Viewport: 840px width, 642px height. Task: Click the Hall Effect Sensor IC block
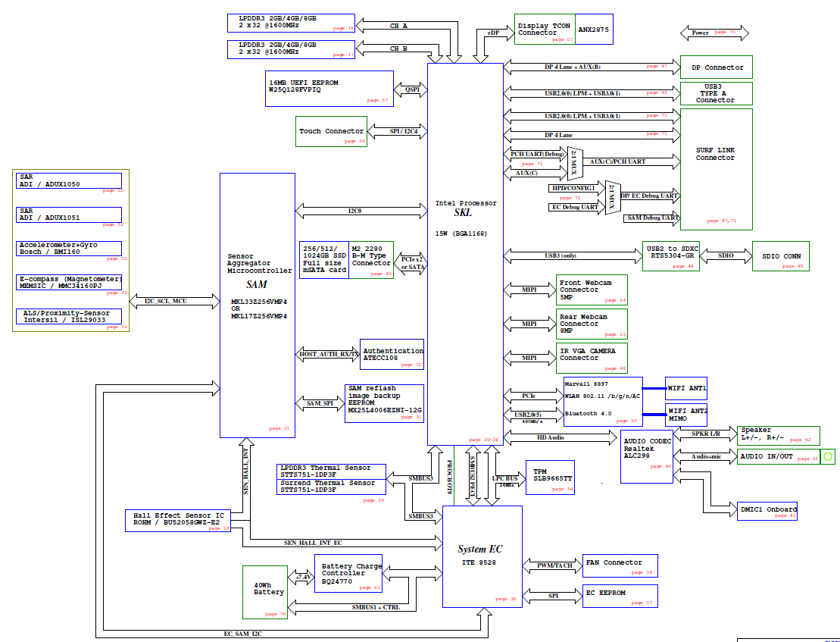coord(178,520)
